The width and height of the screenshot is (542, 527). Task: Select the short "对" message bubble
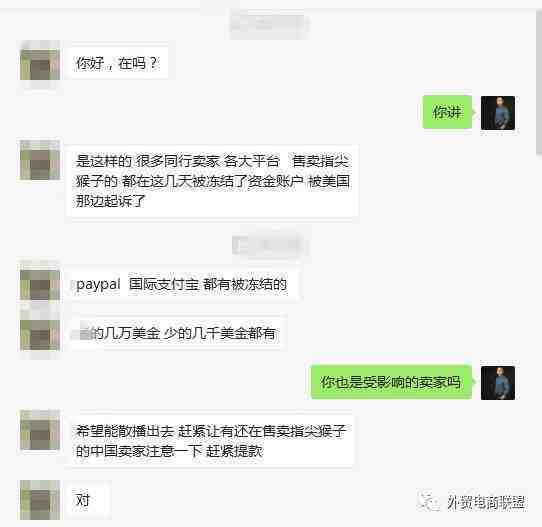(87, 500)
